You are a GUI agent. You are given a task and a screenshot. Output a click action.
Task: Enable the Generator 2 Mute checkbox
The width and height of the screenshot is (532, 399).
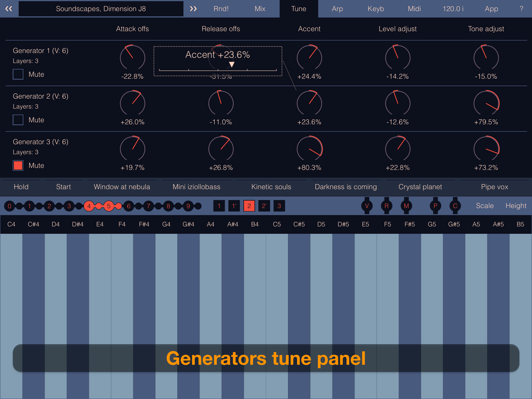pos(18,120)
